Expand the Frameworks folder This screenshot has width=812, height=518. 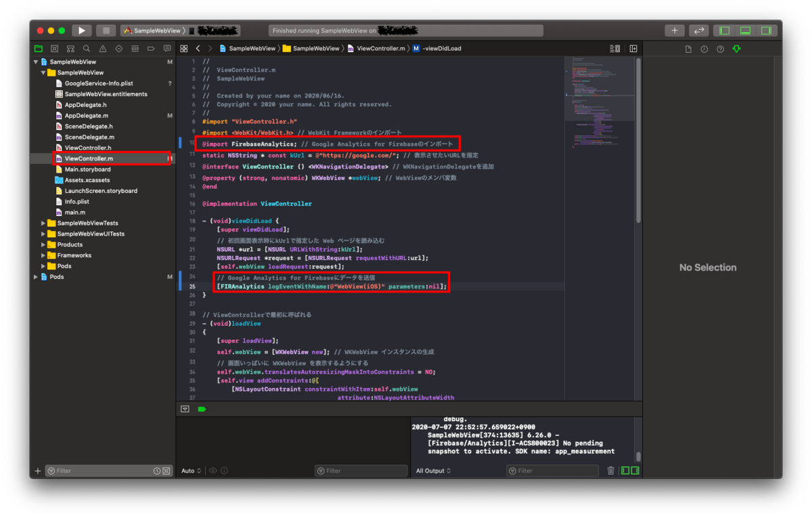[43, 255]
